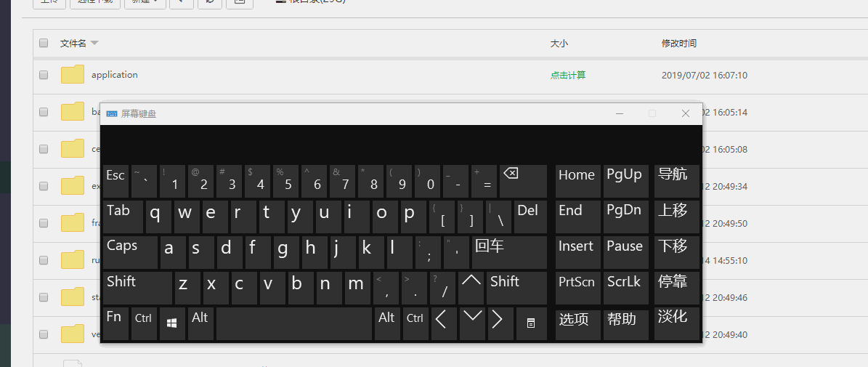The height and width of the screenshot is (367, 868).
Task: Tick the select-all checkbox beside 文件名
Action: [44, 43]
